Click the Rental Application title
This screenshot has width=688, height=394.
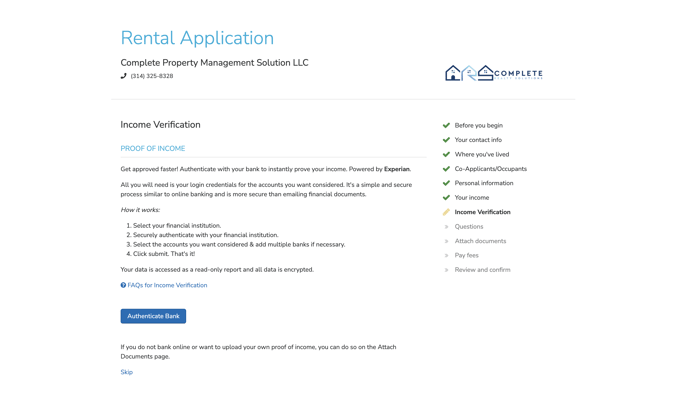pos(197,38)
